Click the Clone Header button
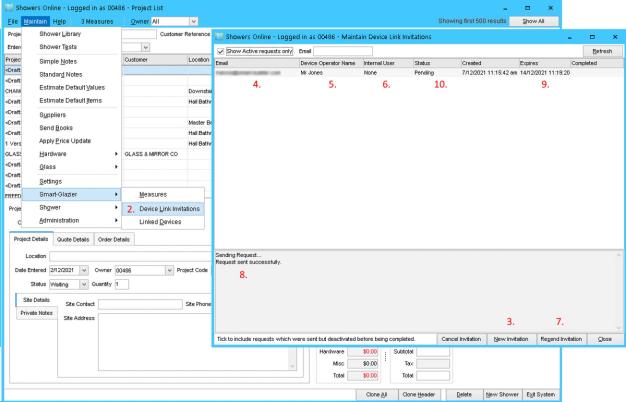 click(418, 394)
